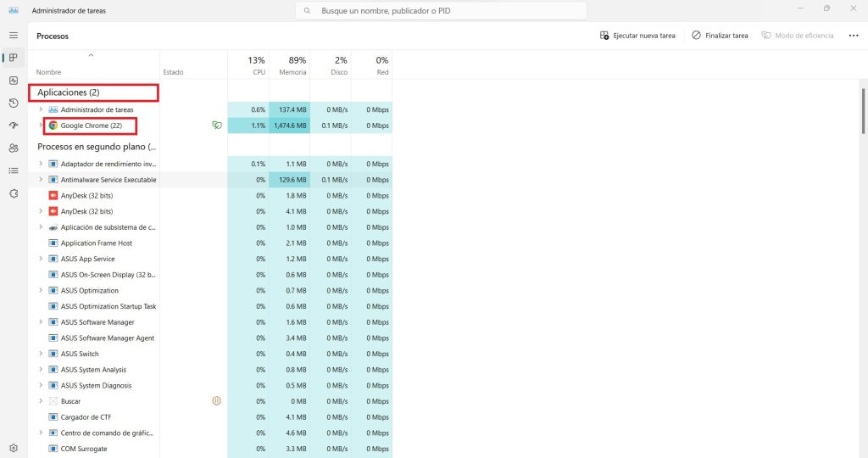Viewport: 868px width, 458px height.
Task: Click the Aplicación de subsistema icon
Action: 53,227
